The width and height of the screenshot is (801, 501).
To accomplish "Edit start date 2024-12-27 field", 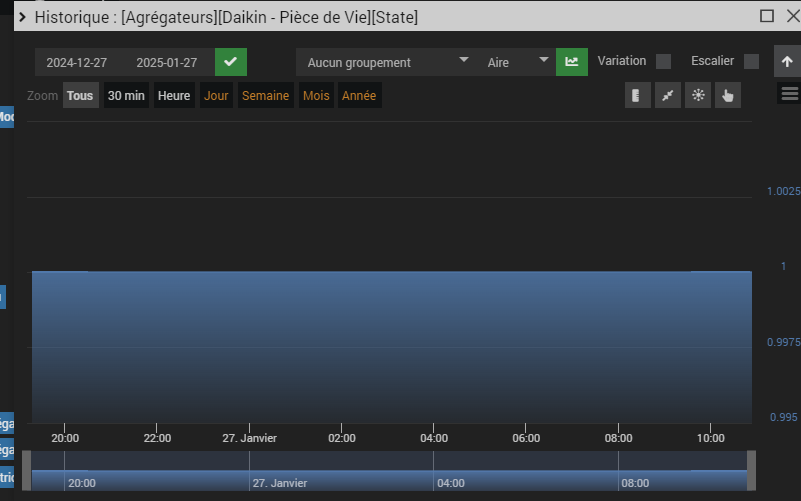I will [77, 62].
